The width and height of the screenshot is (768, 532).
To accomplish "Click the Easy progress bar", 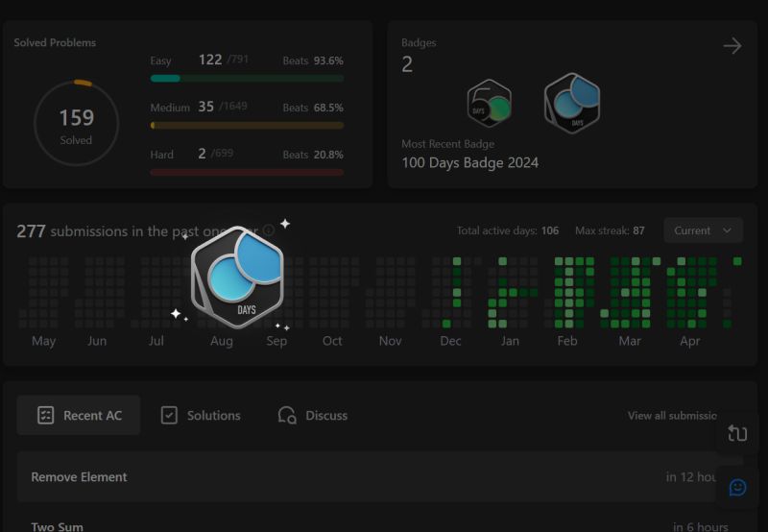I will click(x=247, y=79).
